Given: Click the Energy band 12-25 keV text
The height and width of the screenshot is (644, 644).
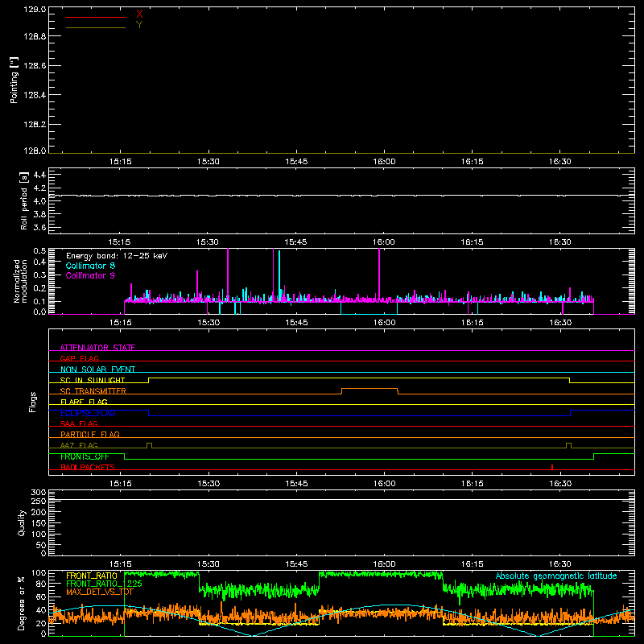Looking at the screenshot, I should [x=117, y=256].
